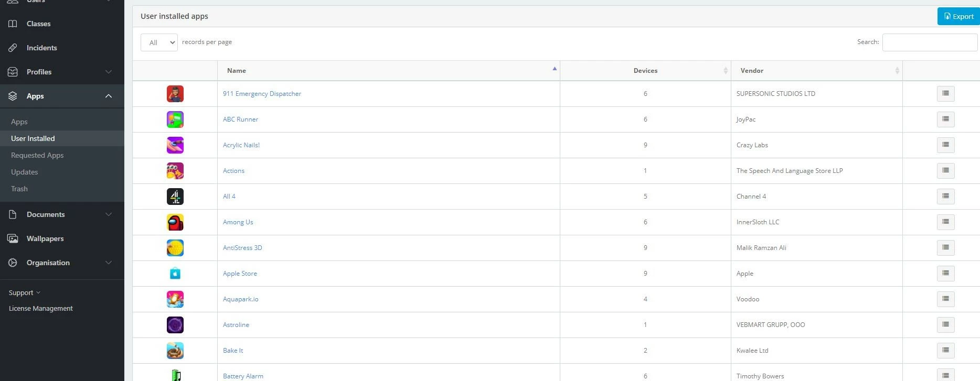The image size is (980, 381).
Task: Open device list button for 911 Emergency Dispatcher
Action: coord(945,94)
